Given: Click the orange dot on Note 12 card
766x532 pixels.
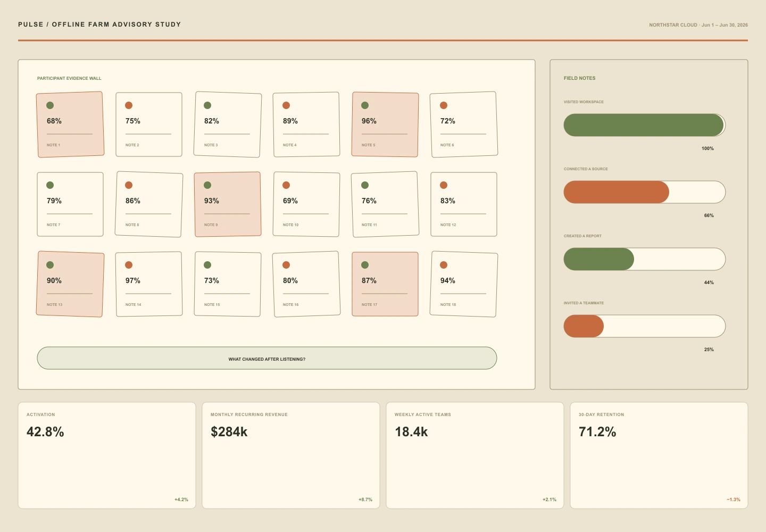Looking at the screenshot, I should [444, 185].
